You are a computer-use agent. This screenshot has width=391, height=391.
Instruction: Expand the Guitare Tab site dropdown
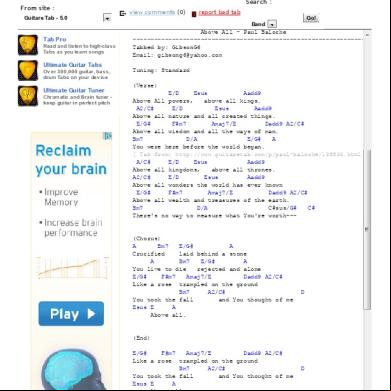(107, 18)
